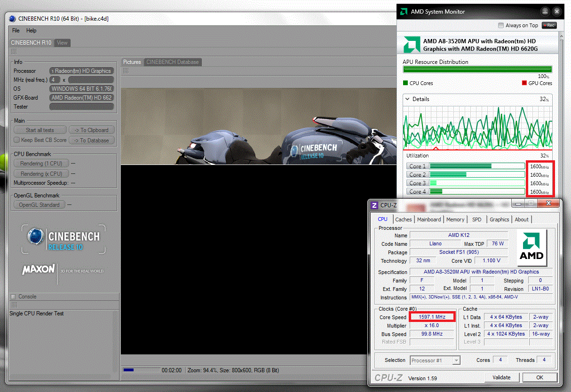Open the File menu in CINEBENCH
This screenshot has width=571, height=392.
16,31
